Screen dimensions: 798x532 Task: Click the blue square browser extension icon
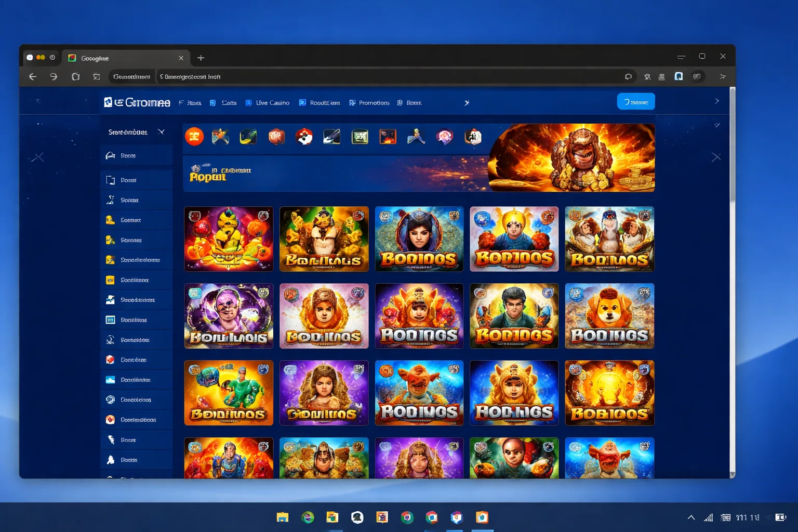pos(679,76)
